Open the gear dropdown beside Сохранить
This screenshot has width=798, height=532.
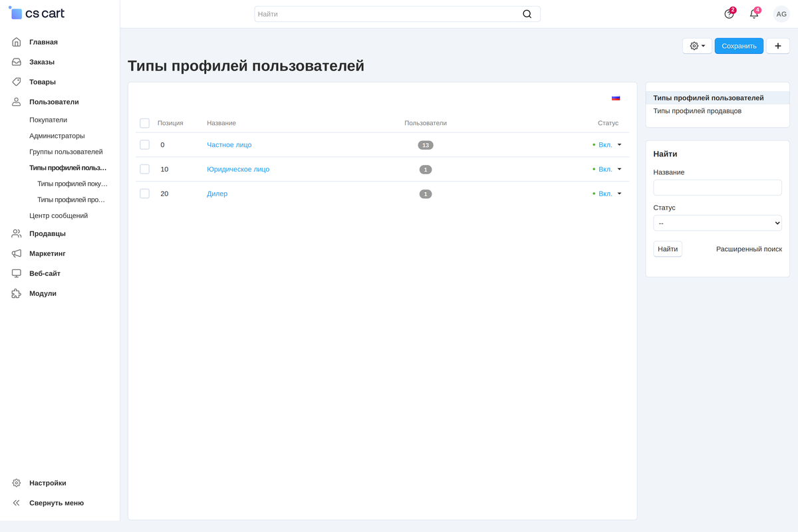[697, 46]
